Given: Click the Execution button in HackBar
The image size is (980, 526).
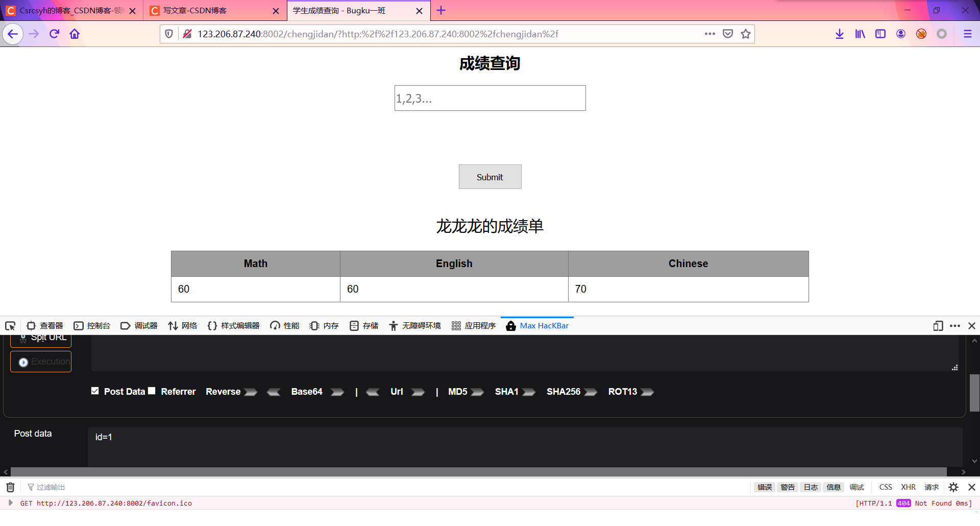Looking at the screenshot, I should pyautogui.click(x=40, y=361).
